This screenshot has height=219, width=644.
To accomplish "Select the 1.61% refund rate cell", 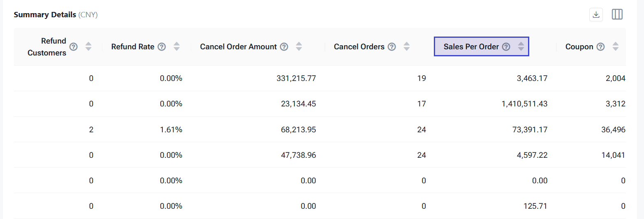I will (171, 130).
